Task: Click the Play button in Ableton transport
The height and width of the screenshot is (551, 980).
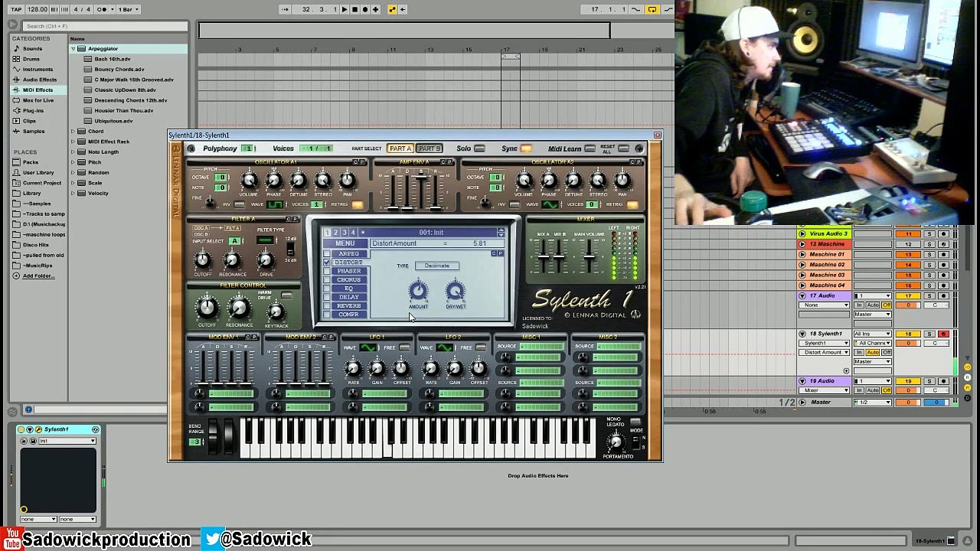Action: click(x=345, y=9)
